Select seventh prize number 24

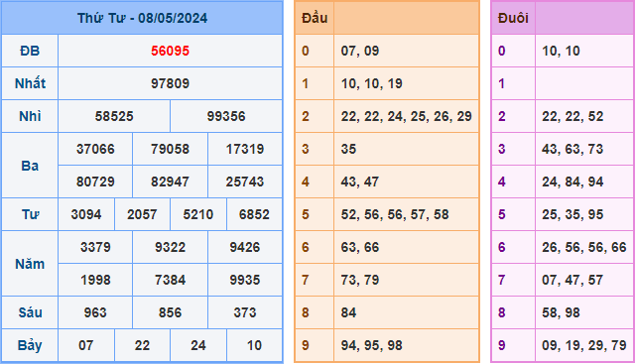pyautogui.click(x=197, y=345)
